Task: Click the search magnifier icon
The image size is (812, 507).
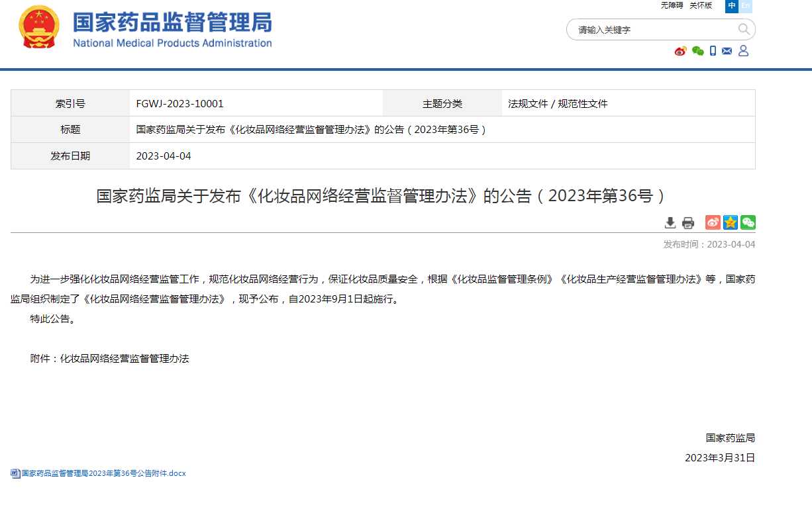Action: pos(744,29)
